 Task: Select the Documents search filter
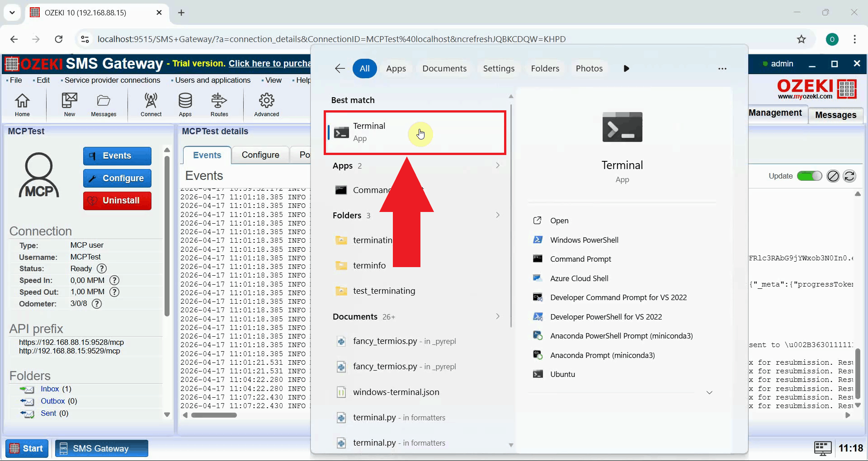[x=444, y=69]
